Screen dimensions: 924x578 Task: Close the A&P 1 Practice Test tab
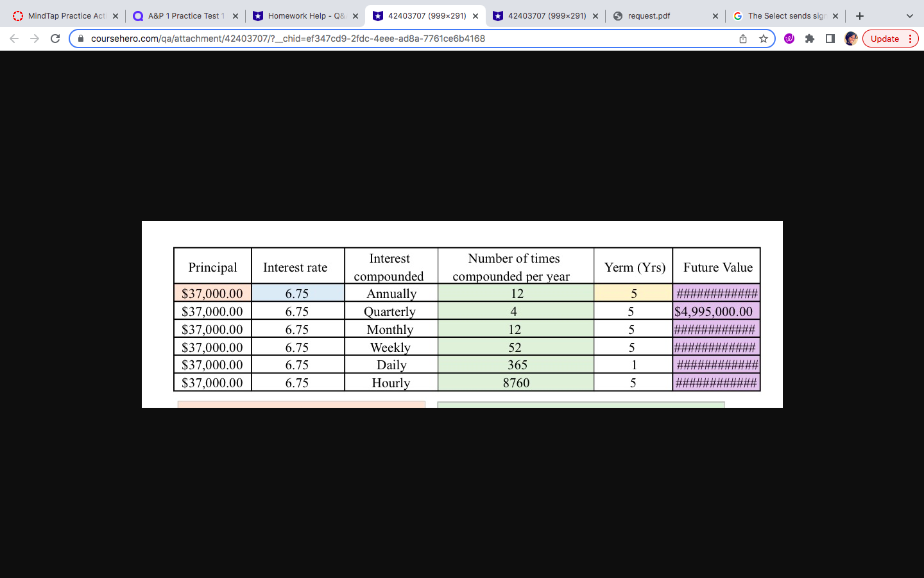(235, 16)
